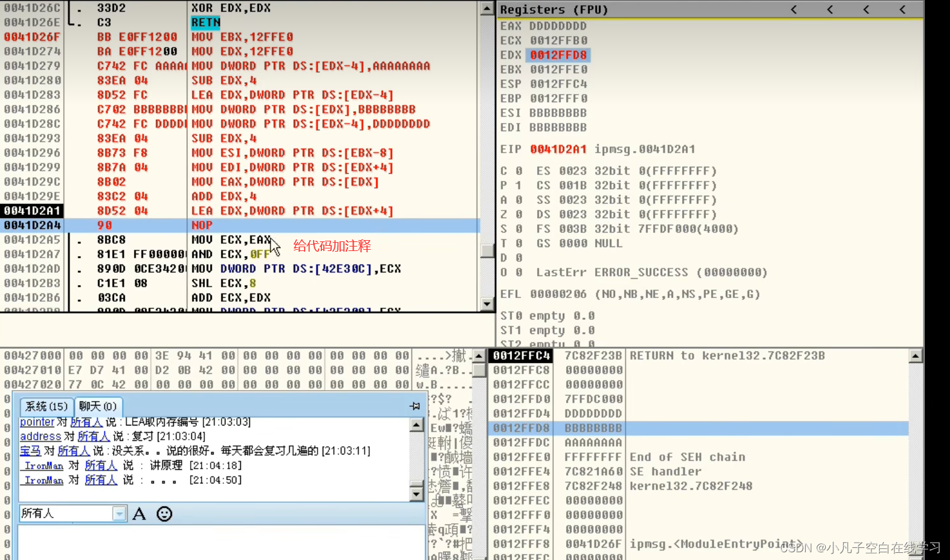Open the 'address' user link in chat
Screen dimensions: 950x560
coord(41,436)
